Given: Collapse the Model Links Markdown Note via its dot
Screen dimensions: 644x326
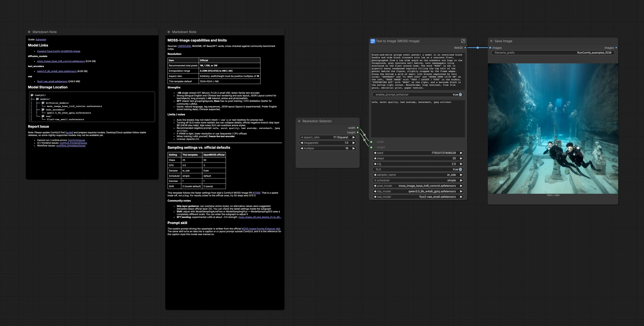Looking at the screenshot, I should coord(29,32).
